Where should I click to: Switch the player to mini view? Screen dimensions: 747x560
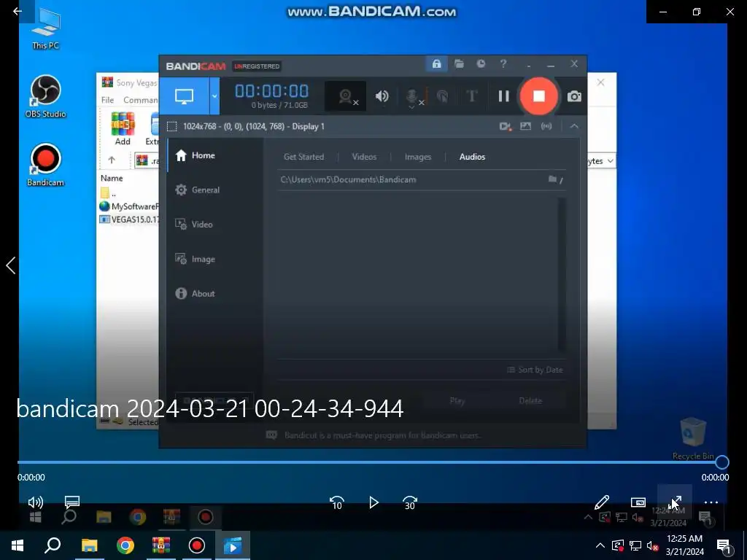pyautogui.click(x=638, y=502)
